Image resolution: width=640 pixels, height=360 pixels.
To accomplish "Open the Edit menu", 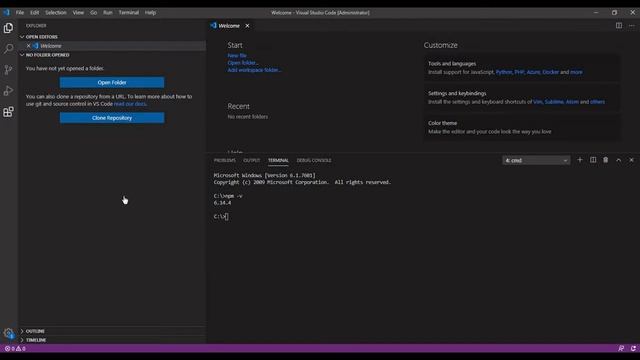I will pyautogui.click(x=35, y=13).
